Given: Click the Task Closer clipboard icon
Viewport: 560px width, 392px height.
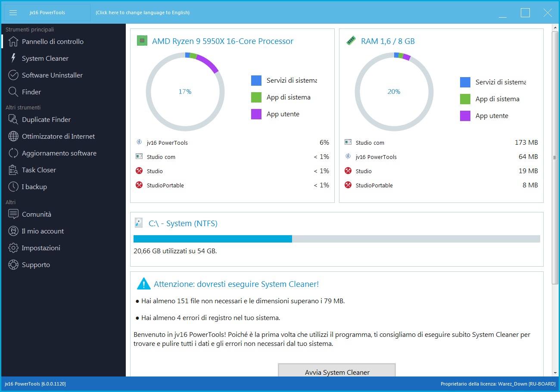Looking at the screenshot, I should pos(13,170).
